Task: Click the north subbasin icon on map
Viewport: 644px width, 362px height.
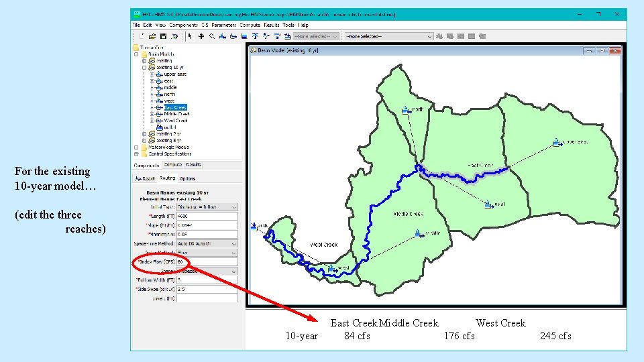Action: [x=407, y=110]
